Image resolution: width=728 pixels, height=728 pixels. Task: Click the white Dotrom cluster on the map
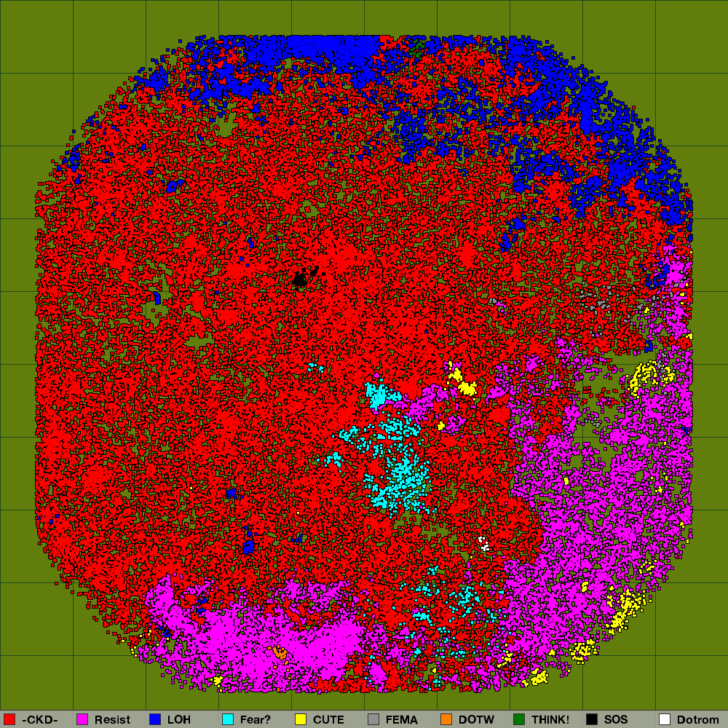[x=483, y=542]
